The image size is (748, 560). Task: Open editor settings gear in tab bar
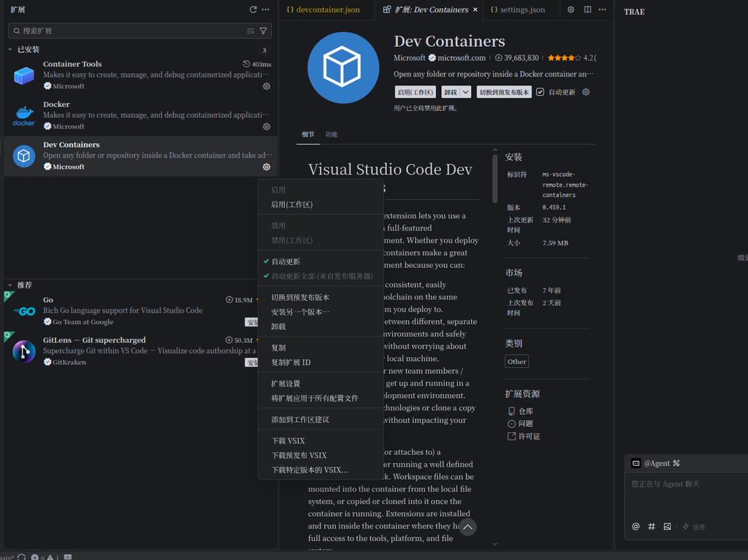coord(570,9)
